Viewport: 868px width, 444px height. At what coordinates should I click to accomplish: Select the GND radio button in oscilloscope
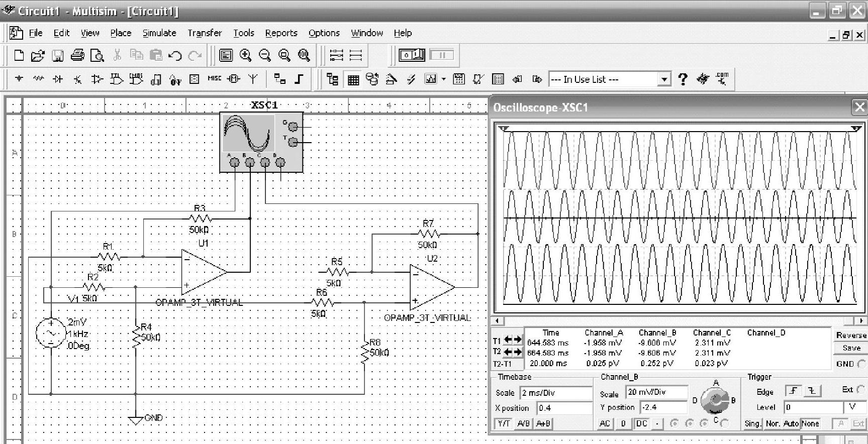point(861,364)
